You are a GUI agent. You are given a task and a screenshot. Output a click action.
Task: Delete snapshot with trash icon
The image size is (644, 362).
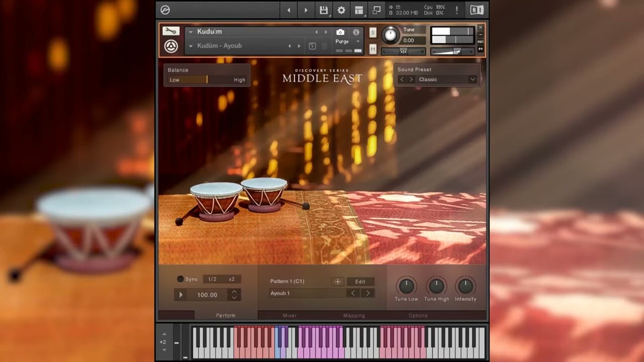pos(325,46)
